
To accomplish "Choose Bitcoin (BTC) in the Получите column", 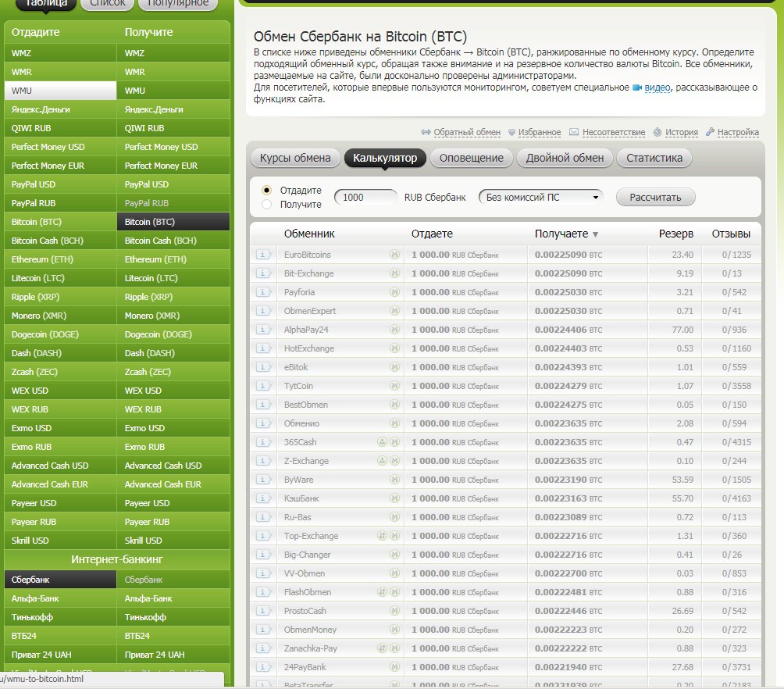I will click(x=173, y=222).
